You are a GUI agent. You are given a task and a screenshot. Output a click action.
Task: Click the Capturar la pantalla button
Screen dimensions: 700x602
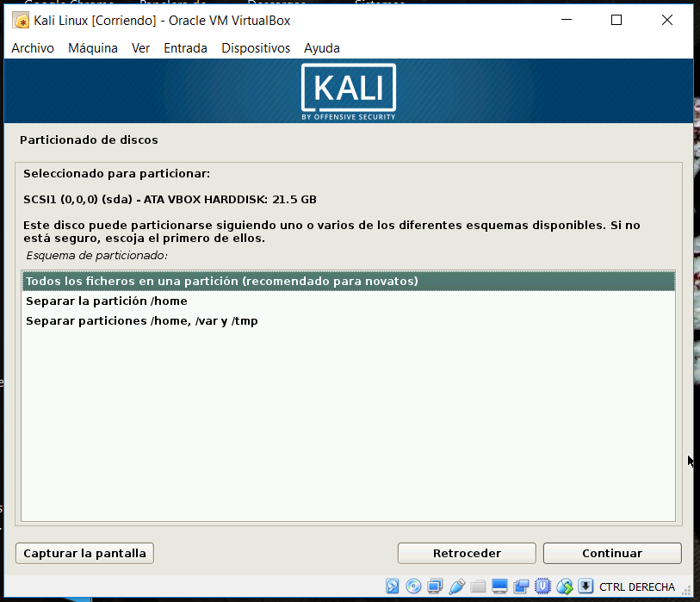pyautogui.click(x=84, y=553)
